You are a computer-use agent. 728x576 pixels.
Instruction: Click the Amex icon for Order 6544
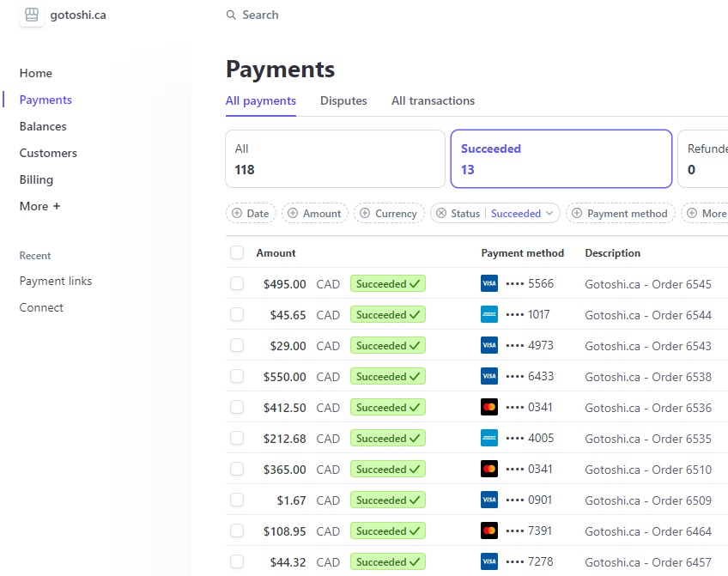pyautogui.click(x=489, y=314)
